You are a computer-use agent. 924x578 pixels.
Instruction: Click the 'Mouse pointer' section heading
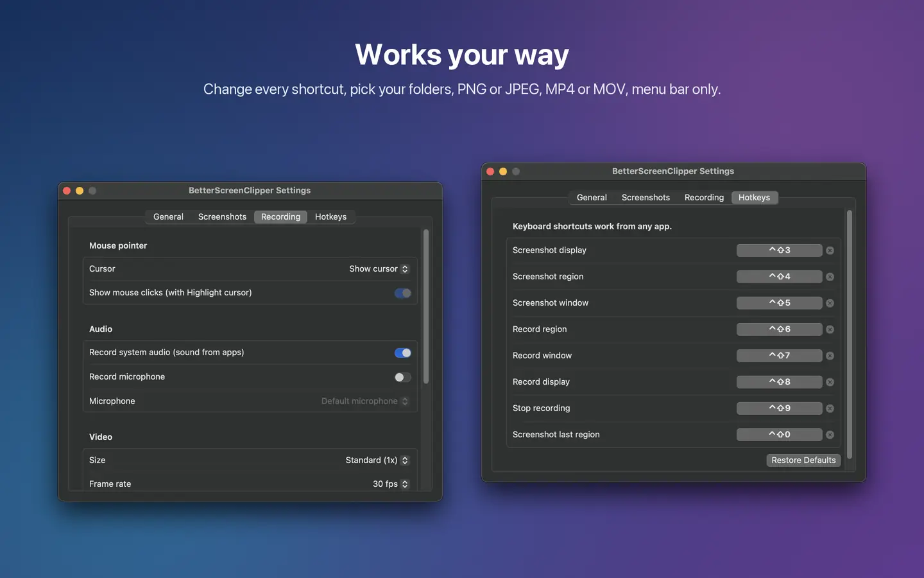point(118,246)
